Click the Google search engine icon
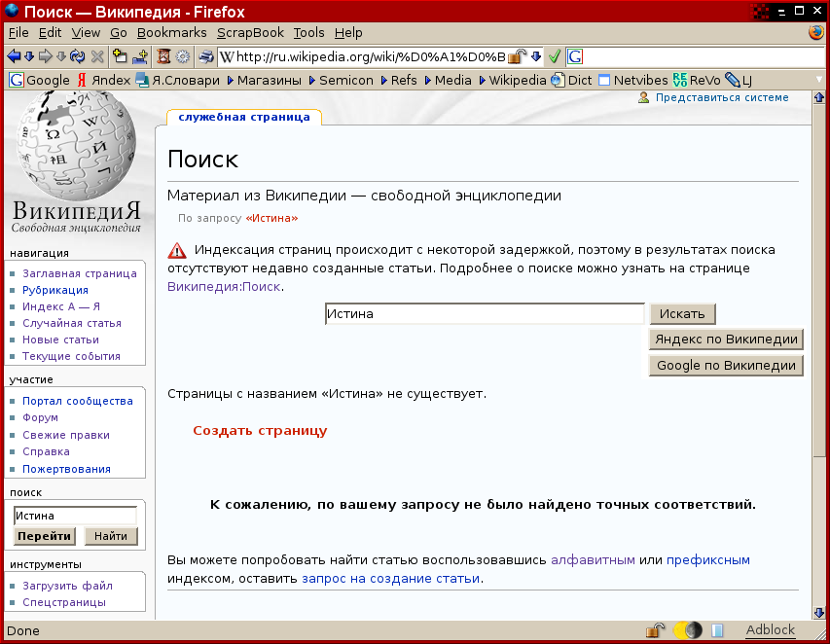Screen dimensions: 830x644 pos(575,56)
